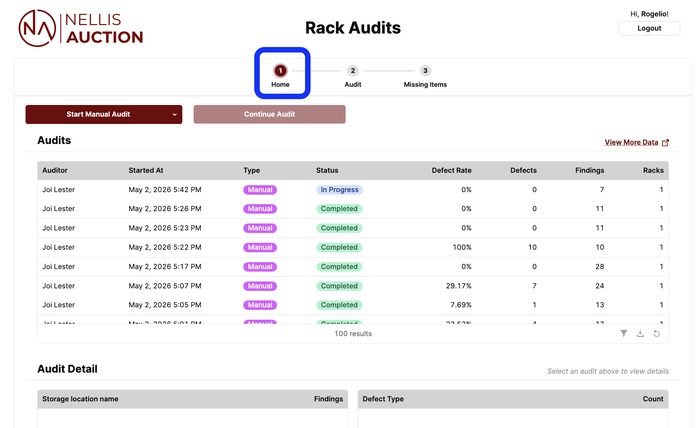Sort by the Type column header
The image size is (700, 428).
pos(252,170)
